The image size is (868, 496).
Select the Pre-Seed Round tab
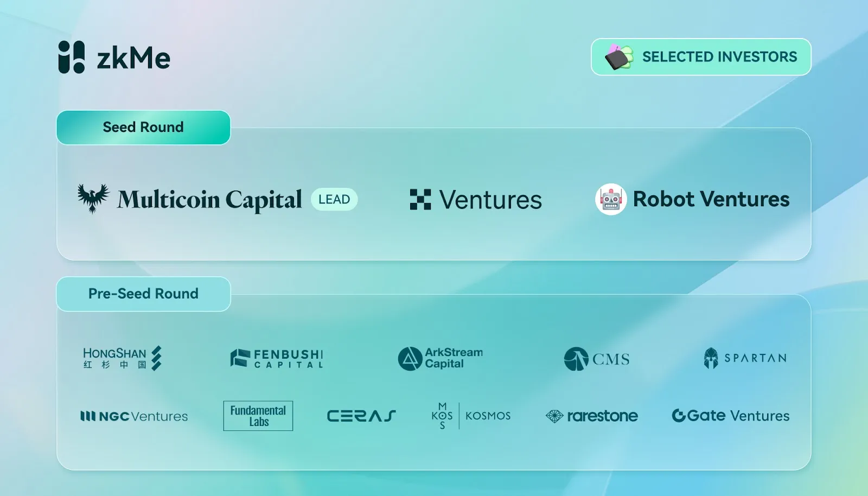click(144, 294)
